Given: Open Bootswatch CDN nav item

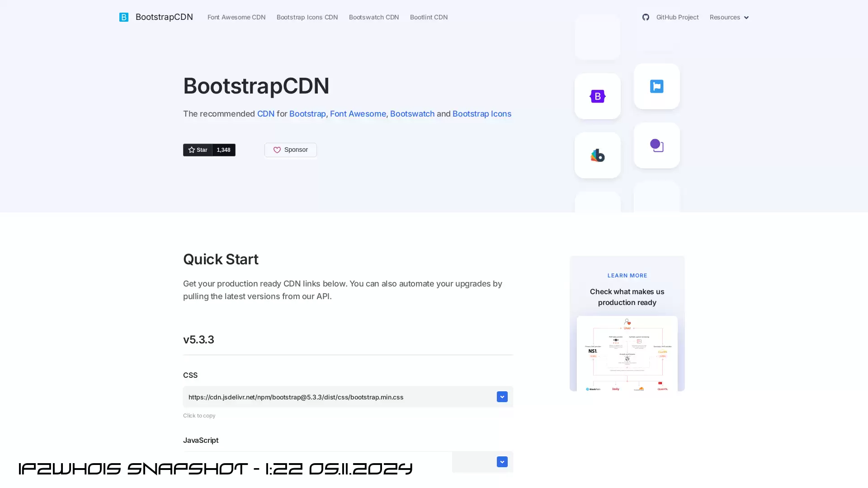Looking at the screenshot, I should tap(374, 17).
